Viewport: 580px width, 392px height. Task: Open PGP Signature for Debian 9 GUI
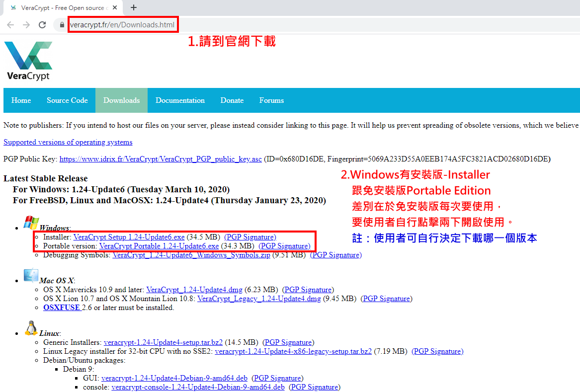277,378
